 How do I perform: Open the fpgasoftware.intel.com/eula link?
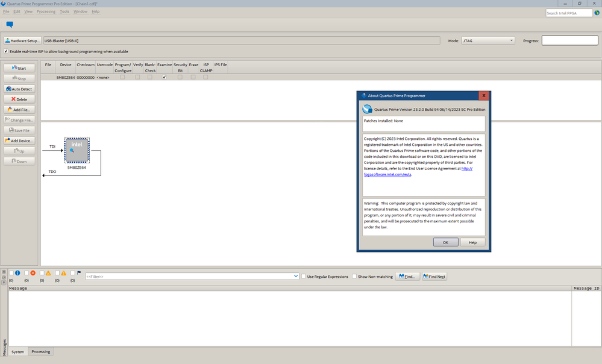pyautogui.click(x=387, y=174)
